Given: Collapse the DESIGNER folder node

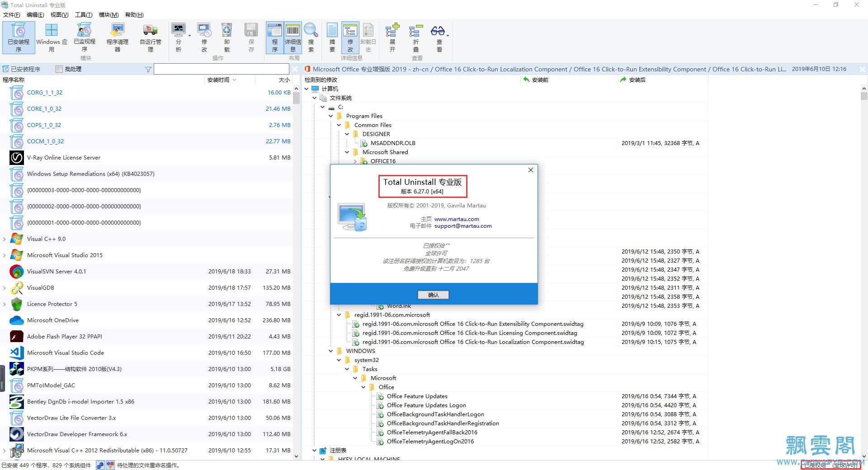Looking at the screenshot, I should [x=347, y=134].
